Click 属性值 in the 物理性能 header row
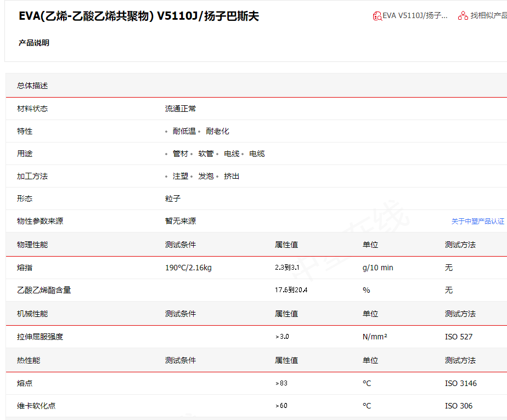 pyautogui.click(x=286, y=245)
